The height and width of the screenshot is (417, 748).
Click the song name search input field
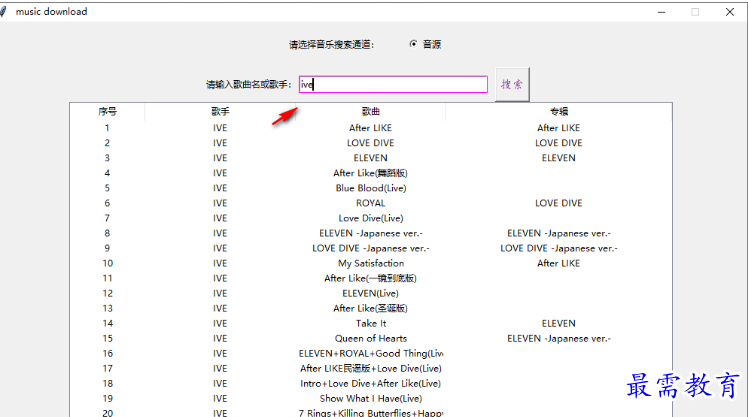coord(393,84)
